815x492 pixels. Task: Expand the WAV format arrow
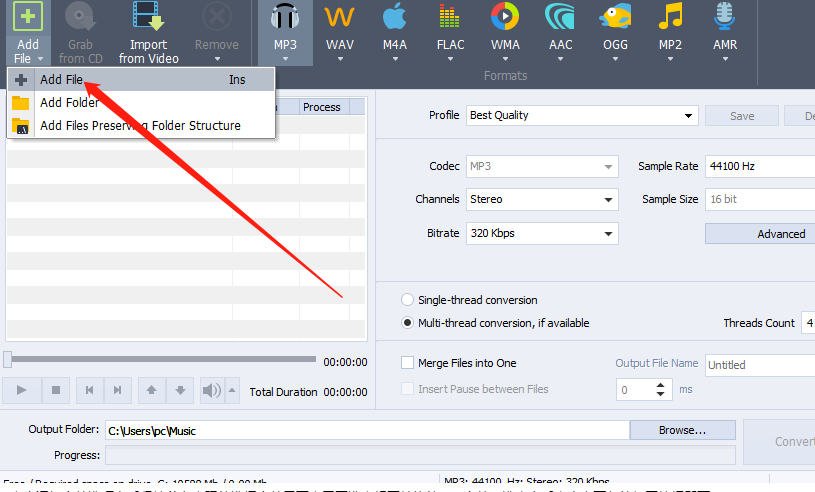click(340, 59)
